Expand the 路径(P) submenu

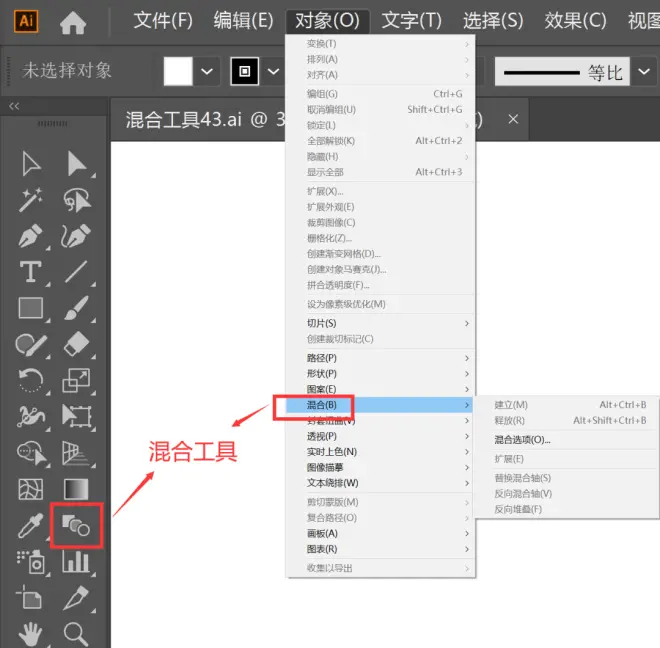pyautogui.click(x=380, y=358)
